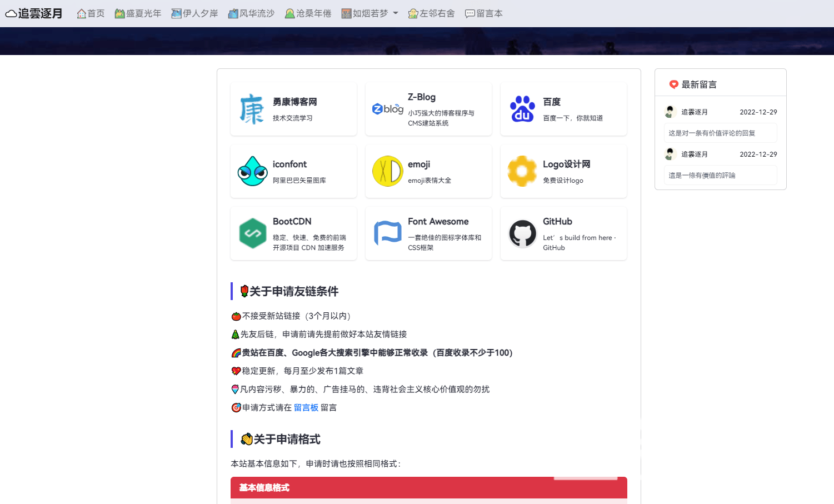Screen dimensions: 834x504
Task: Click the 追雲逐月 site logo
Action: (34, 13)
